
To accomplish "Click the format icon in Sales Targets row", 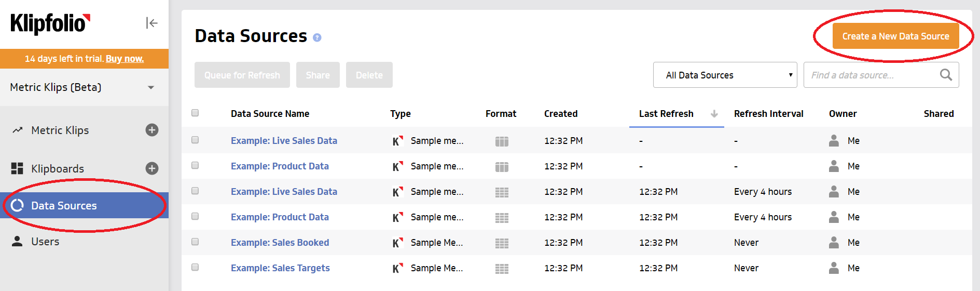I will [x=502, y=269].
